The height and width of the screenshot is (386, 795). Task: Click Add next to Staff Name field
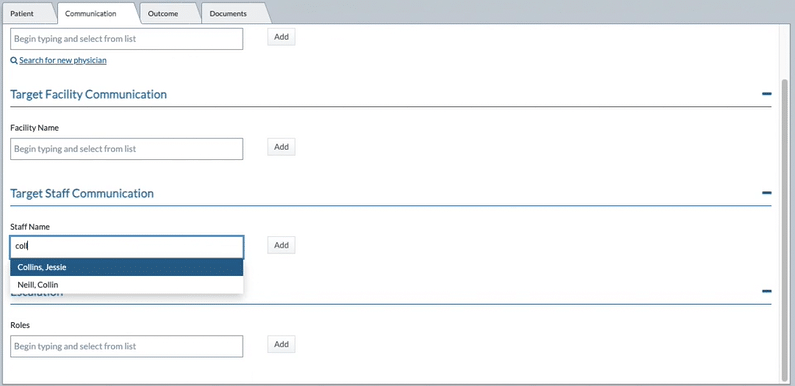(281, 245)
